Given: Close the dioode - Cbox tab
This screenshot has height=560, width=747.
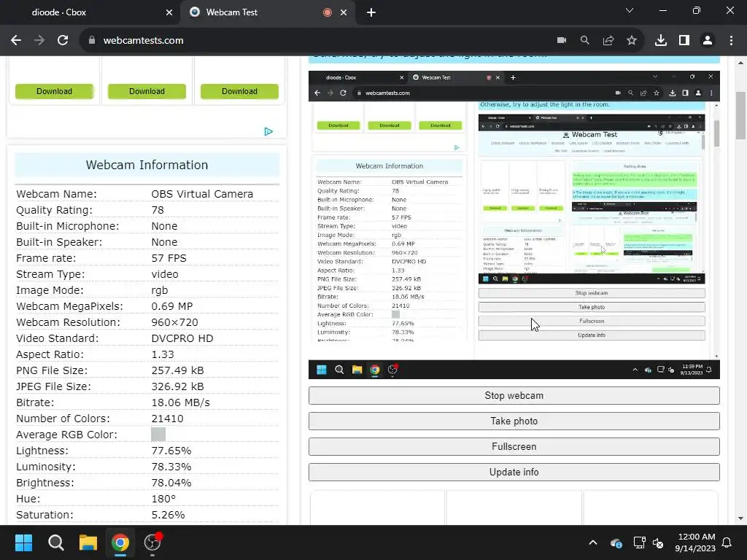Looking at the screenshot, I should [169, 12].
